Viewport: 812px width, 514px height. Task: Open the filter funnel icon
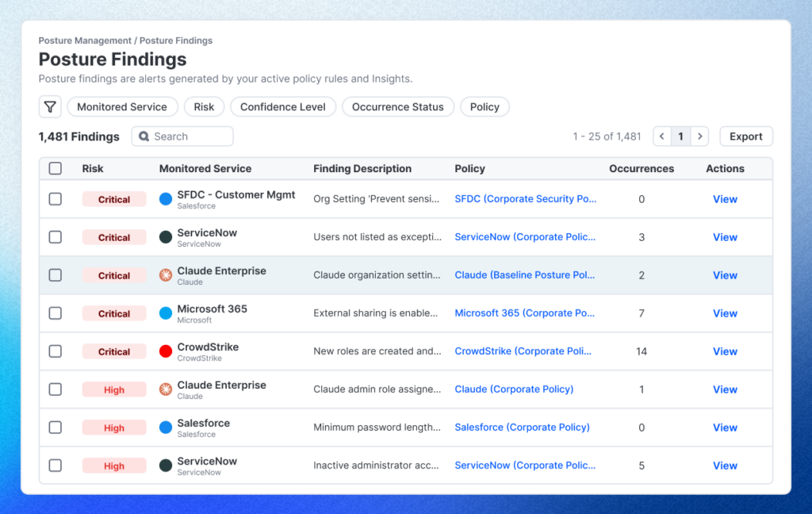click(50, 107)
